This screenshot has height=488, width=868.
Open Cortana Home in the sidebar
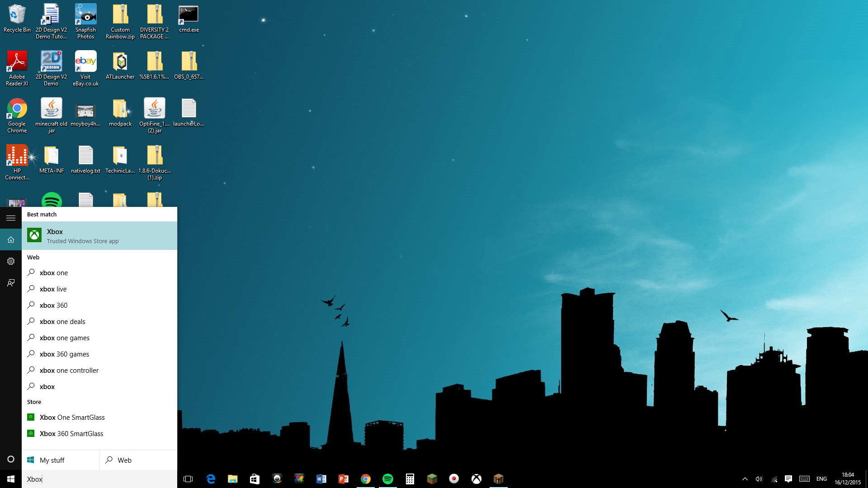pos(11,239)
